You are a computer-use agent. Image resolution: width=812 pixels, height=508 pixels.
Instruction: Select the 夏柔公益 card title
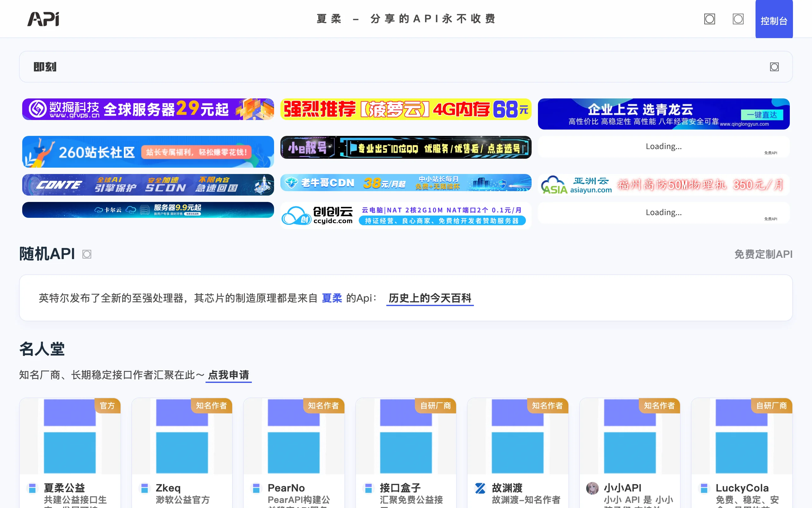pos(64,488)
